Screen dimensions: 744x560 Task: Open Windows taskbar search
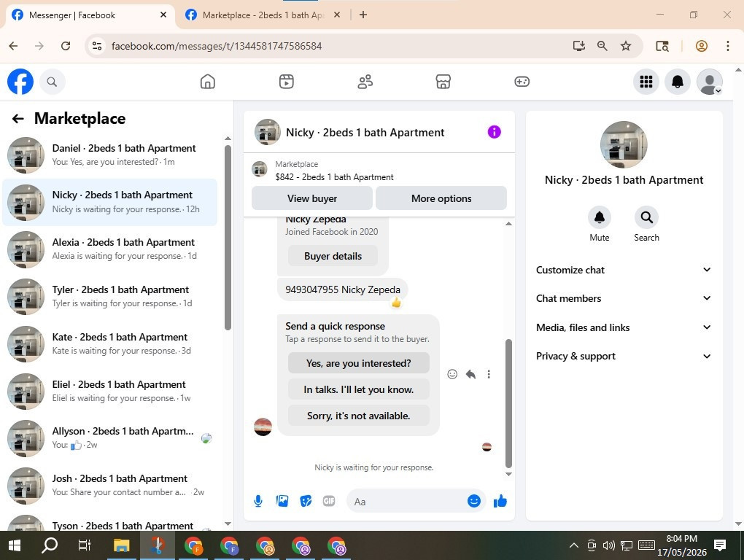point(50,545)
